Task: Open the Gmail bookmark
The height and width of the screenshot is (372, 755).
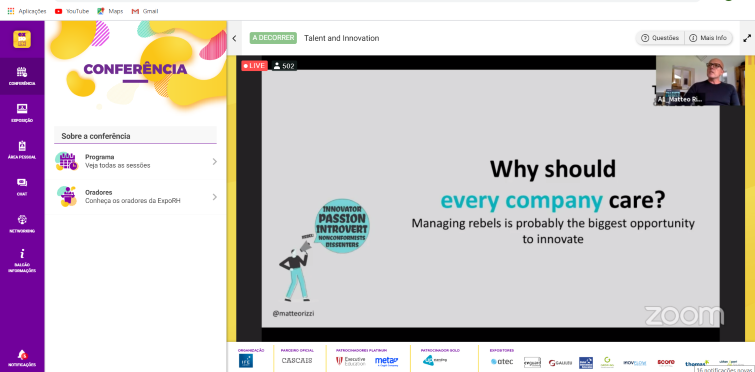Action: point(145,11)
